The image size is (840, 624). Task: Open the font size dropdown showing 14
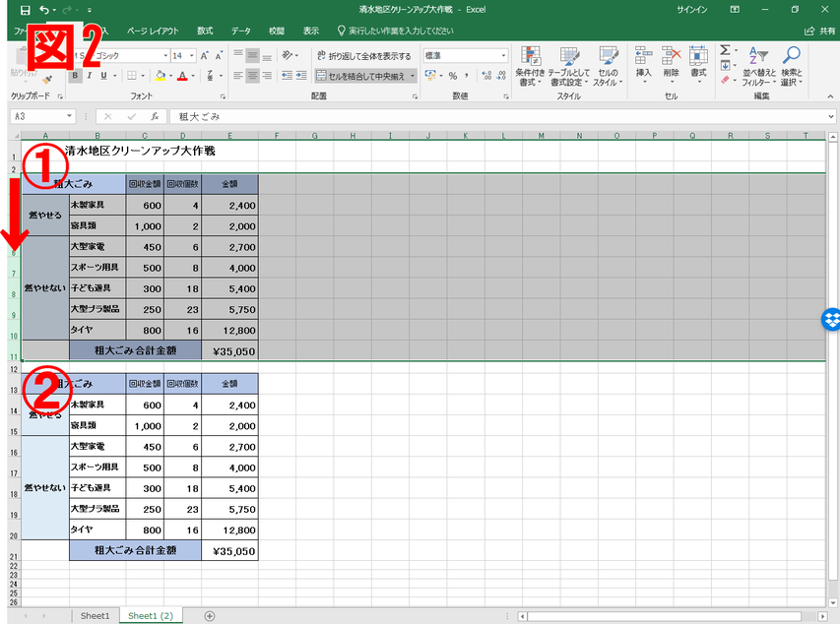191,56
